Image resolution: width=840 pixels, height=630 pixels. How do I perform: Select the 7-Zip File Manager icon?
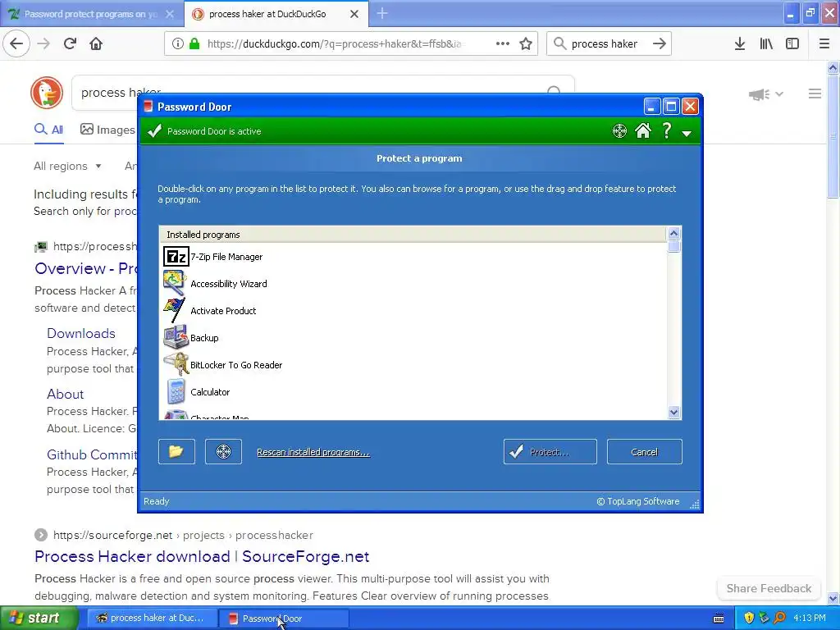tap(176, 257)
